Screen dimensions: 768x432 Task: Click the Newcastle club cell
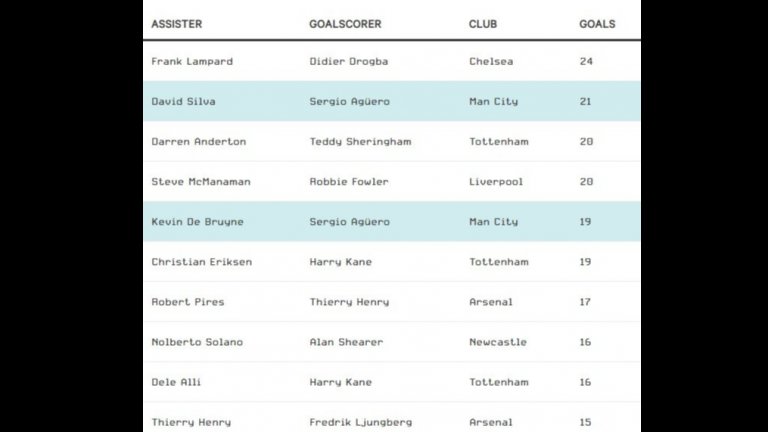(497, 342)
